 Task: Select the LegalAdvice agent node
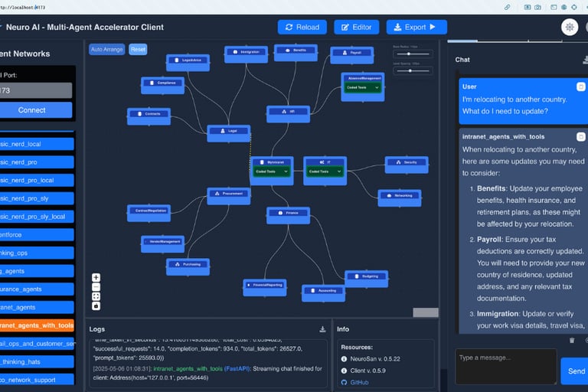(188, 63)
